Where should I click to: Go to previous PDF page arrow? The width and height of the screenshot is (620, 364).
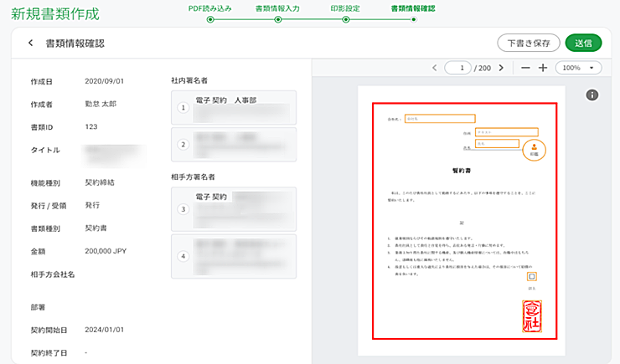point(435,68)
